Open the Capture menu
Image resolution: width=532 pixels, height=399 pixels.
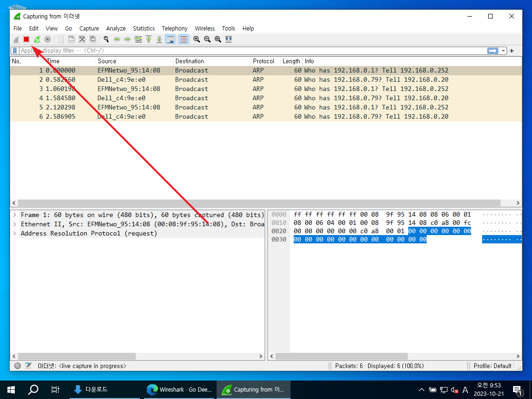[x=89, y=29]
